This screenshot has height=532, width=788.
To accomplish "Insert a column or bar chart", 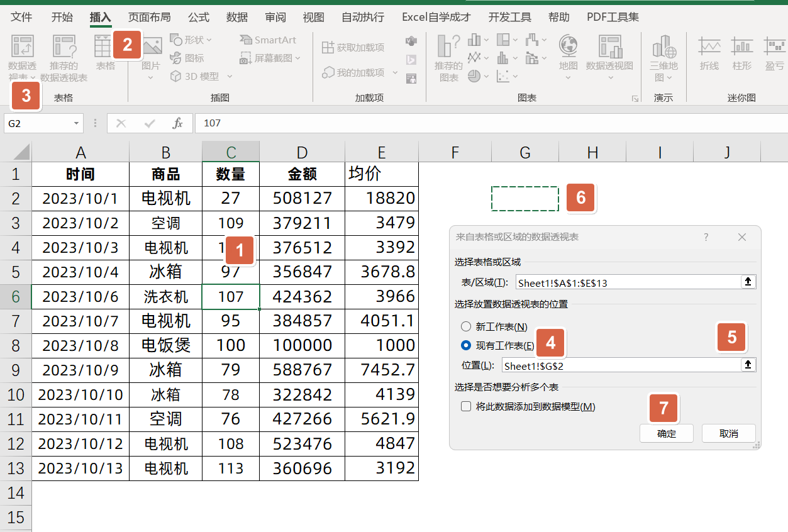I will click(478, 40).
